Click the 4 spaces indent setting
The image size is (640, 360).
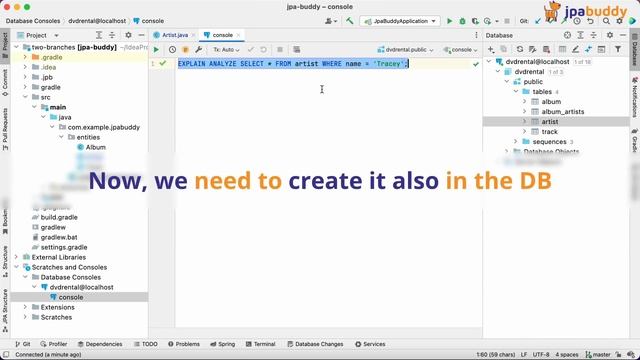[x=567, y=354]
